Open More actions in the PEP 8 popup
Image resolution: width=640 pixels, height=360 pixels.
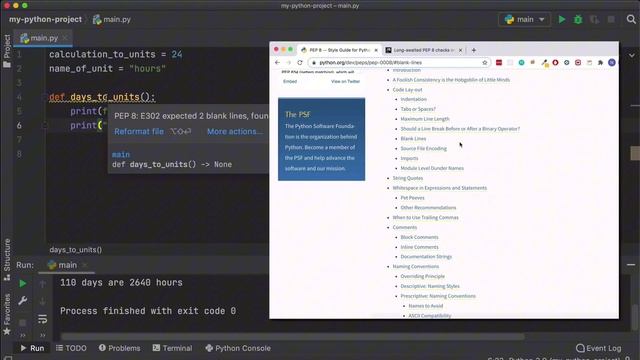(x=235, y=131)
